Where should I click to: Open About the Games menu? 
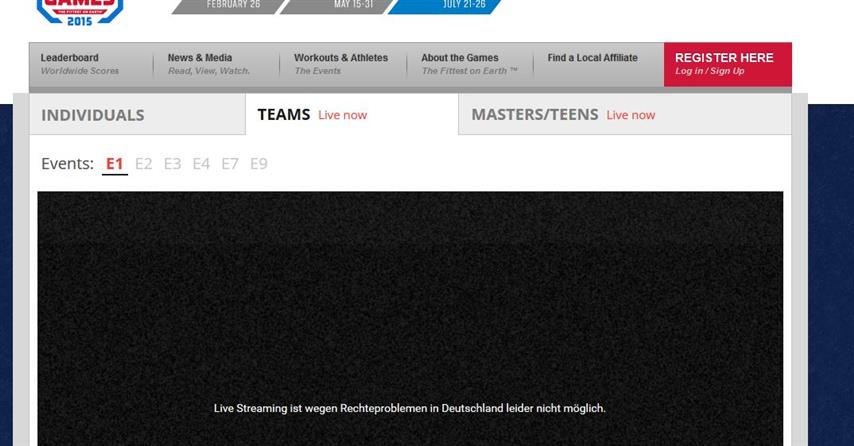point(469,64)
